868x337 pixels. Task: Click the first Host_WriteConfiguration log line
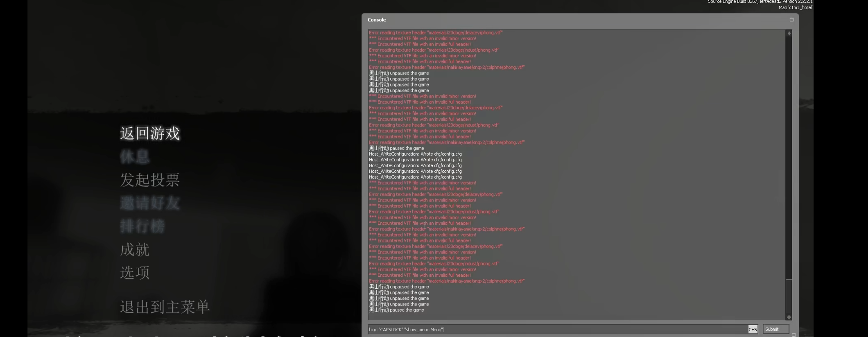click(x=415, y=154)
